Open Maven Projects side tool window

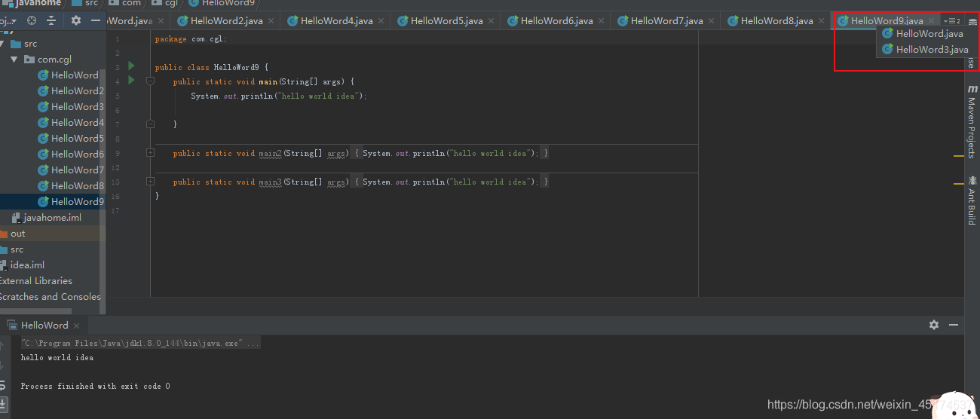[972, 121]
